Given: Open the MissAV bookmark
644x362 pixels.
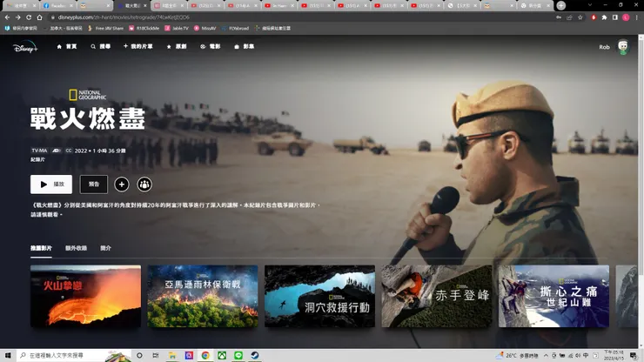Looking at the screenshot, I should [205, 29].
